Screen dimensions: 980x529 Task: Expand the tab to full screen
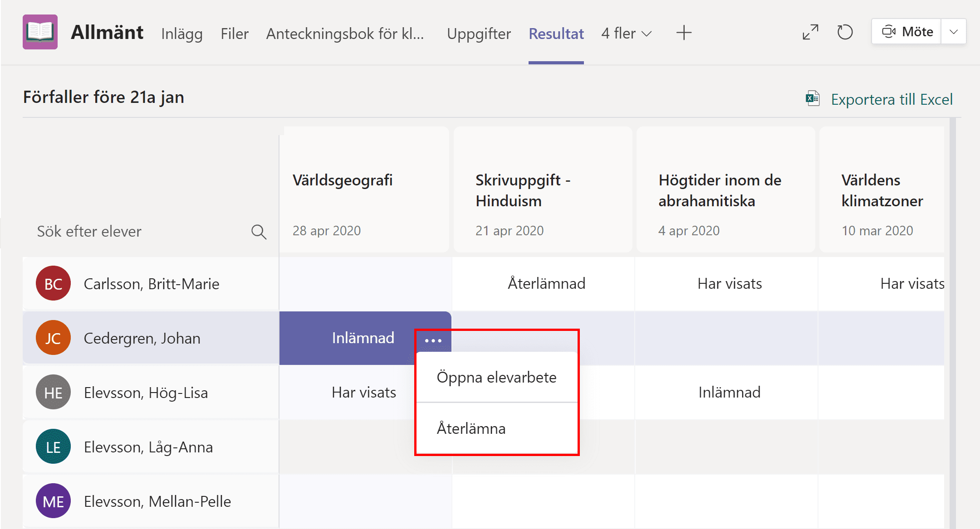pyautogui.click(x=810, y=32)
